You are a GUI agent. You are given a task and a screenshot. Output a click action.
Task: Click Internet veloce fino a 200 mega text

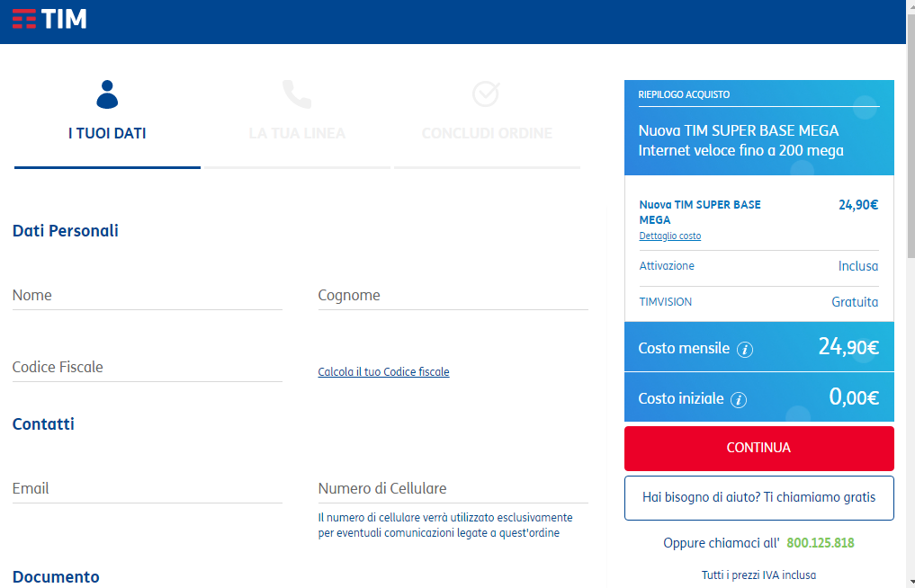click(740, 150)
